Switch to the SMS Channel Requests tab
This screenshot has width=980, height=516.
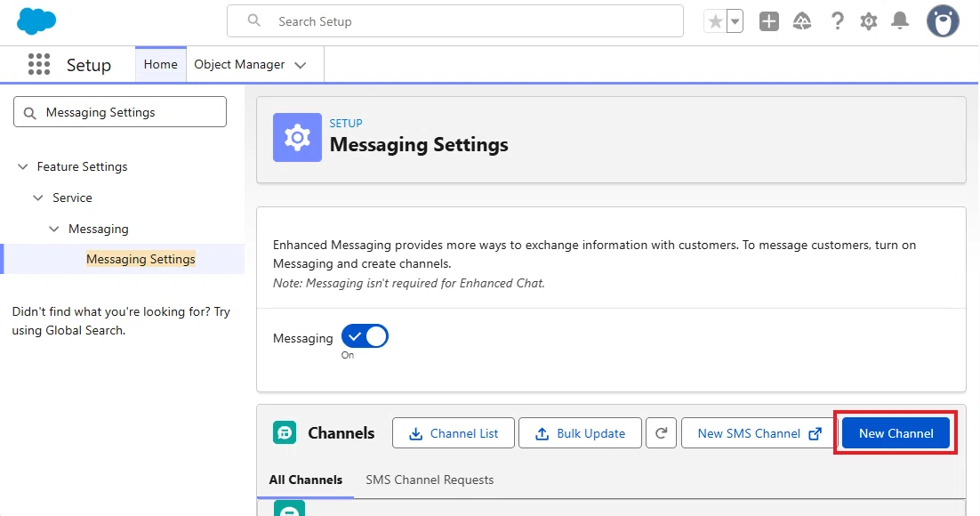click(430, 480)
